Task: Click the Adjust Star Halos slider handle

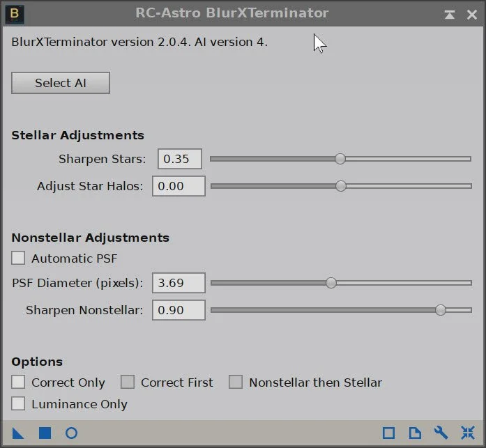Action: pyautogui.click(x=341, y=186)
